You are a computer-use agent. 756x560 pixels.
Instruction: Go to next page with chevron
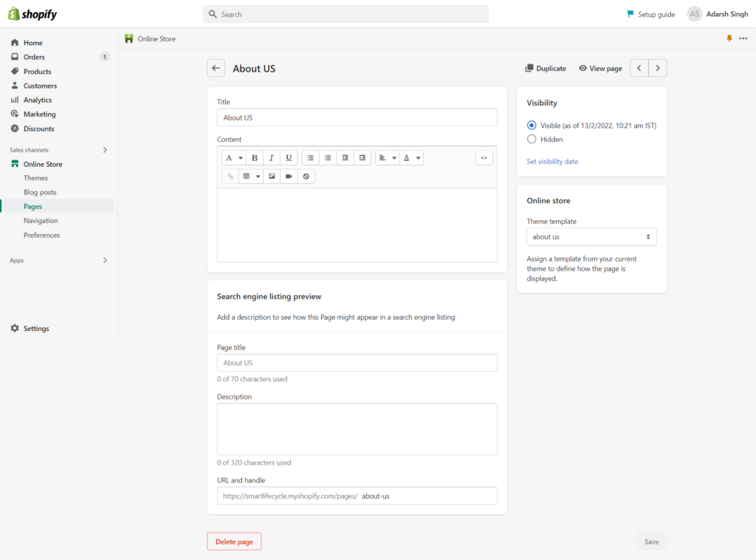pos(658,68)
